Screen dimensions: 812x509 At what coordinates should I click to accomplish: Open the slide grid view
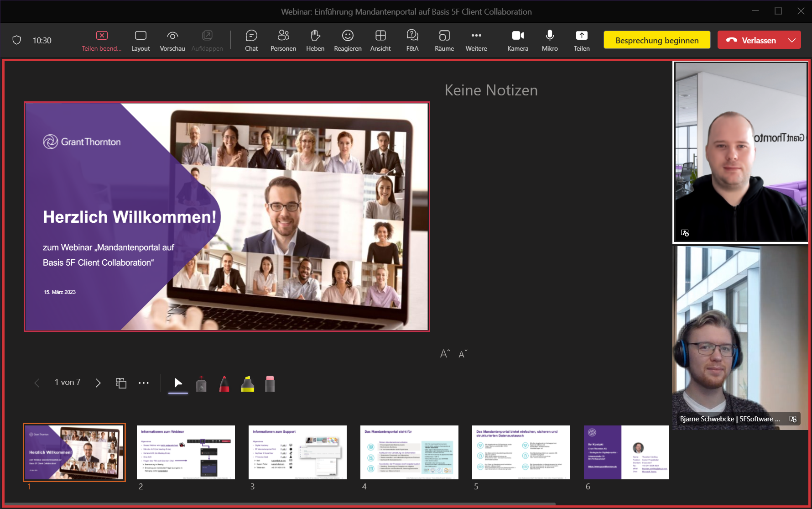(121, 383)
